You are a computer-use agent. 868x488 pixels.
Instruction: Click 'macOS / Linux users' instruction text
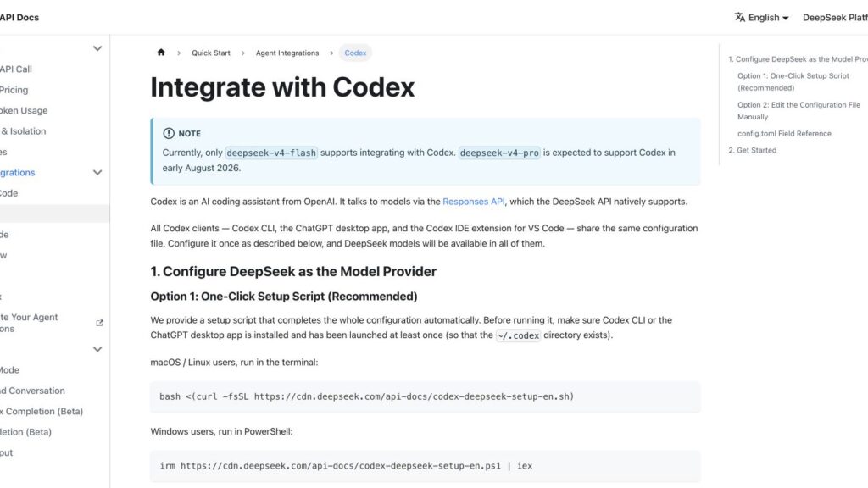pyautogui.click(x=234, y=363)
